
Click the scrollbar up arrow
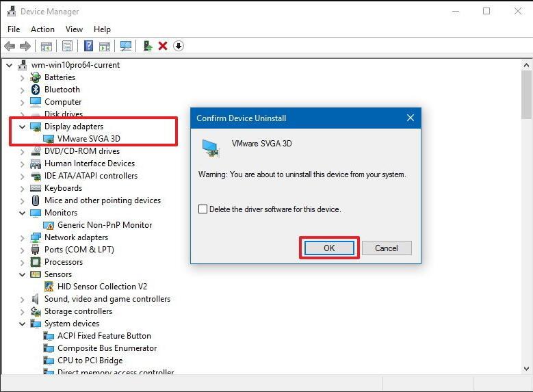pos(526,64)
